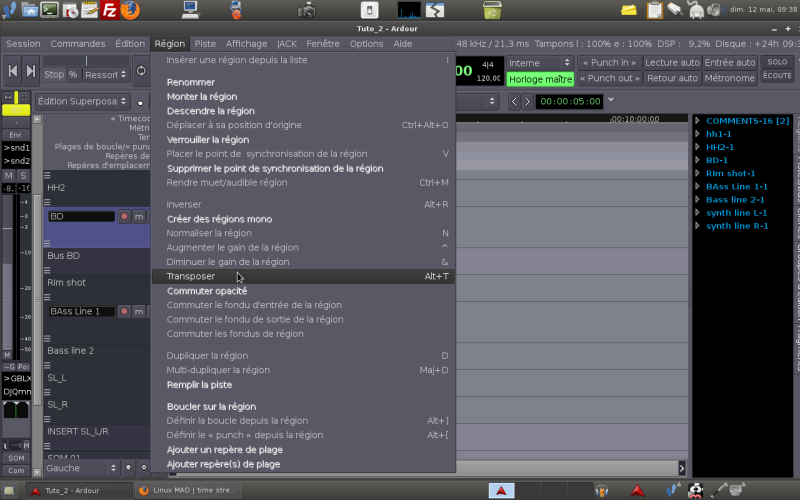Click the computer monitor panel icon
800x500 pixels.
[190, 10]
